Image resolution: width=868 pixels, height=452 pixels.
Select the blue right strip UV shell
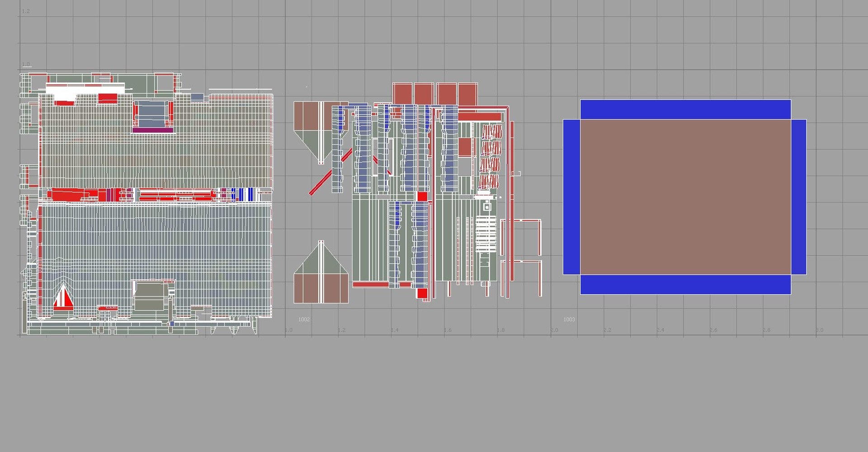click(x=799, y=197)
